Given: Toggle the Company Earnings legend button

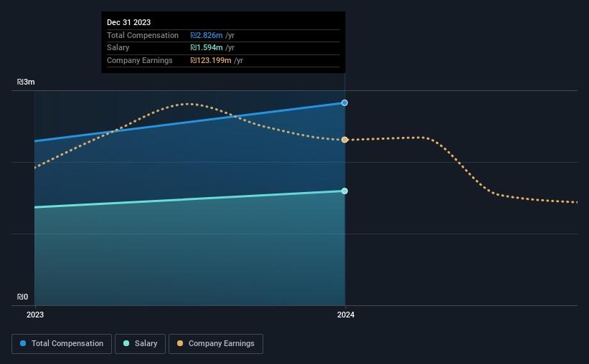Looking at the screenshot, I should click(216, 344).
